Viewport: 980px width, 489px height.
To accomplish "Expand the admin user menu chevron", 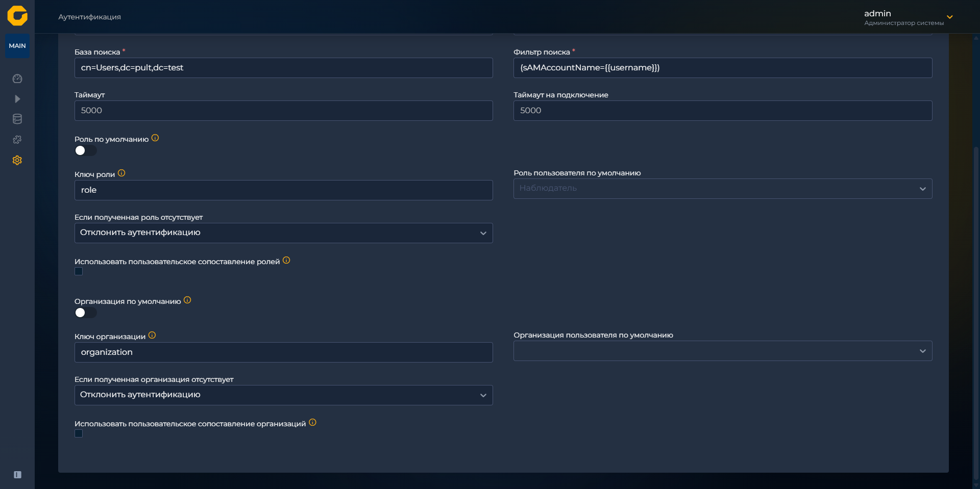I will coord(950,17).
